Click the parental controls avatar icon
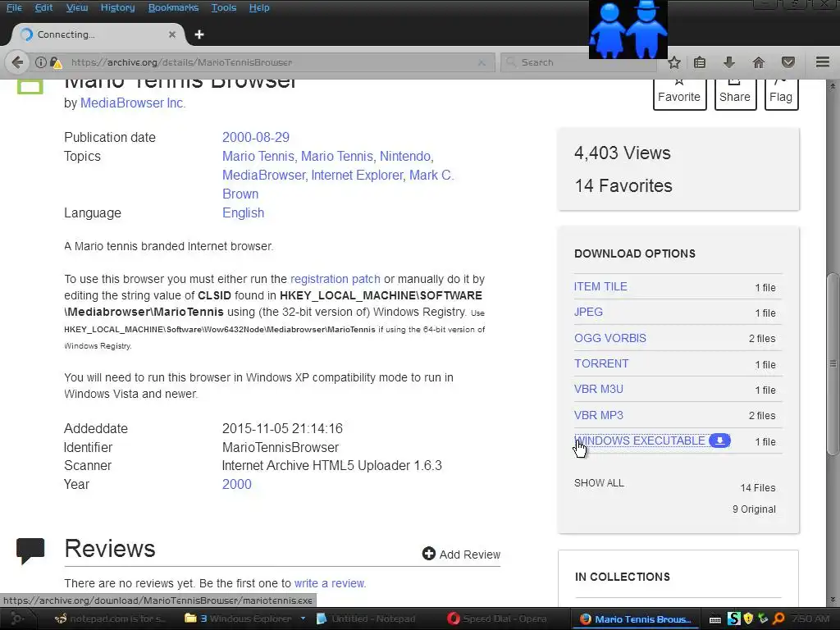This screenshot has height=630, width=840. [x=628, y=29]
